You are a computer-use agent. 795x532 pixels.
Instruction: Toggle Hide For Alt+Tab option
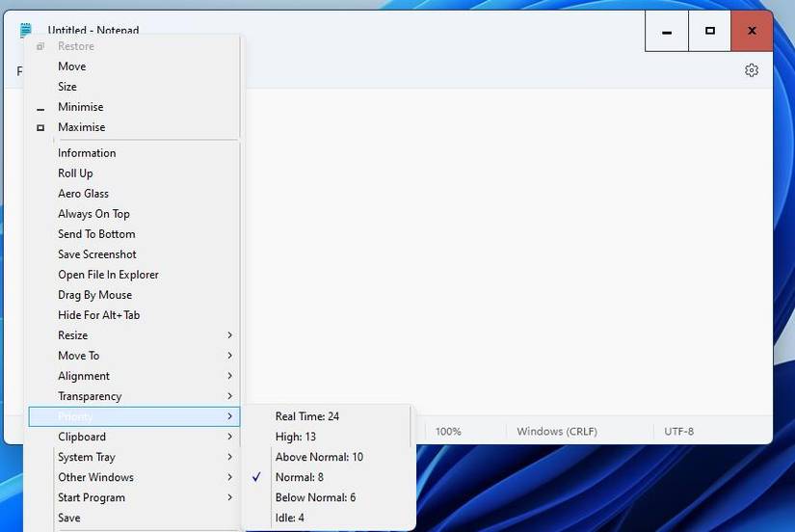134,315
